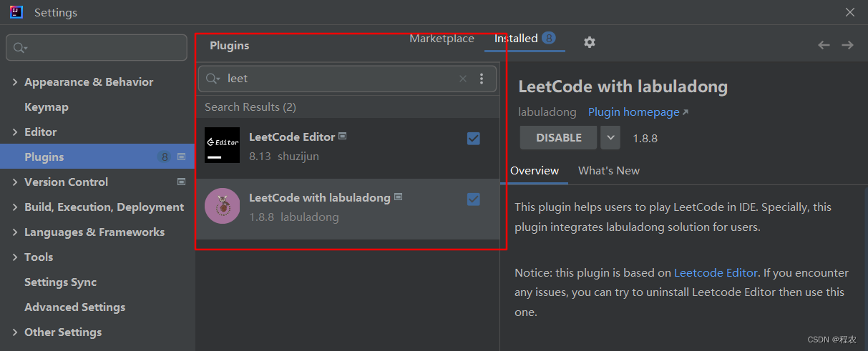
Task: Select the LeetCode Editor plugin row
Action: 347,148
